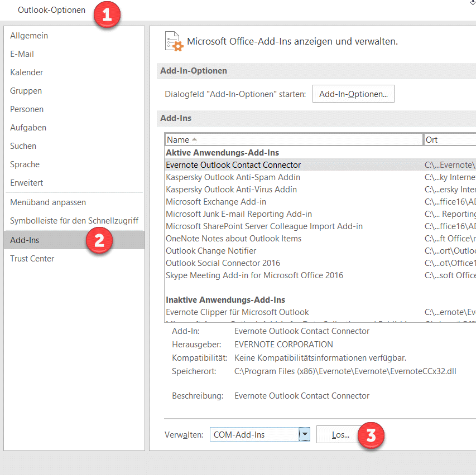The height and width of the screenshot is (475, 476).
Task: Select Kaspersky Outlook Anti-Spam Addin entry
Action: (x=233, y=177)
